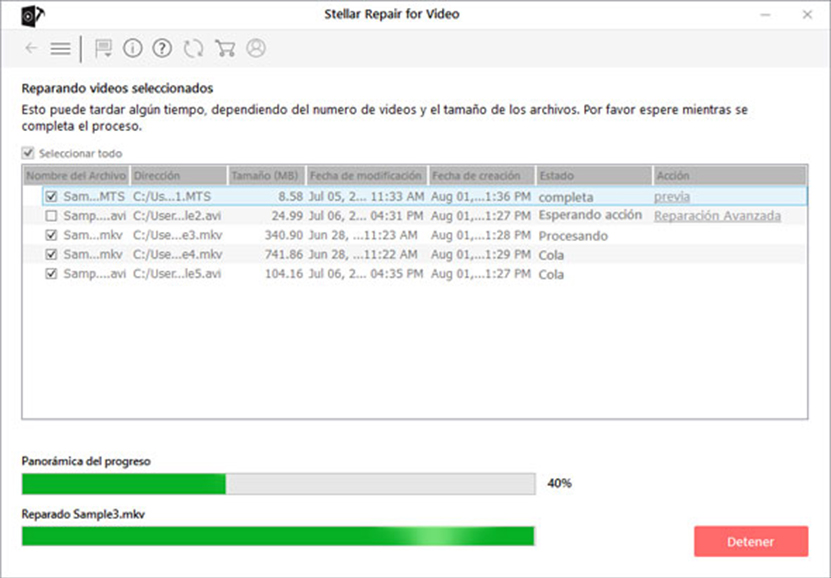
Task: Click the Panorámica del progreso bar
Action: tap(279, 484)
